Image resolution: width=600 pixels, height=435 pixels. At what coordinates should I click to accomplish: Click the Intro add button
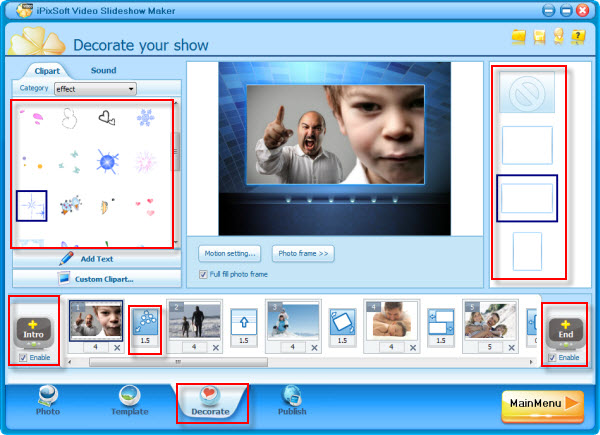point(34,331)
